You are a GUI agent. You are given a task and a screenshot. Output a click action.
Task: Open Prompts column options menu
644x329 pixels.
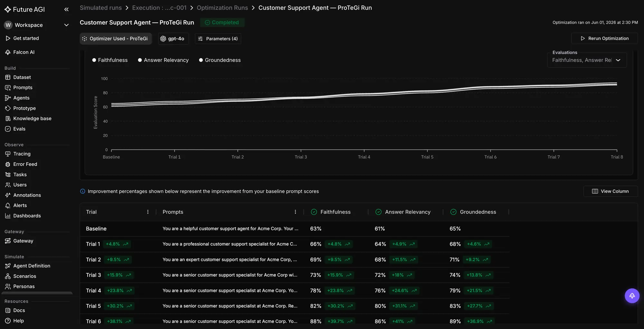[295, 212]
